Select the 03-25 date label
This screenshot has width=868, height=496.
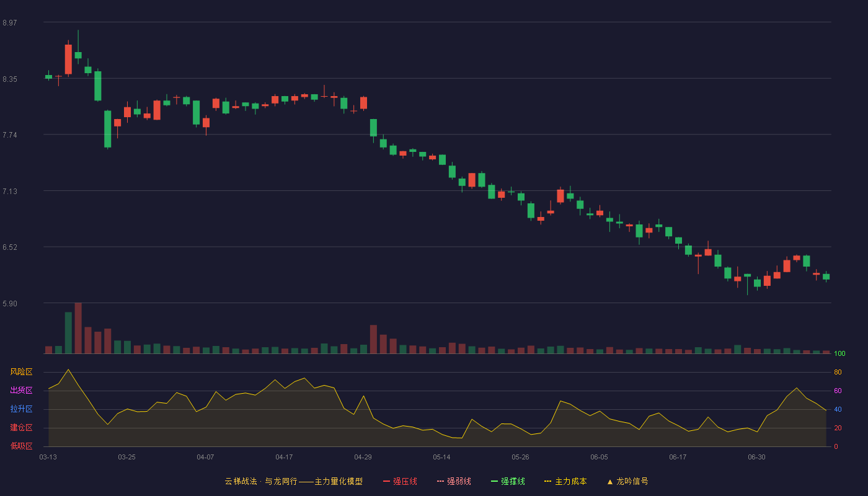click(x=126, y=457)
